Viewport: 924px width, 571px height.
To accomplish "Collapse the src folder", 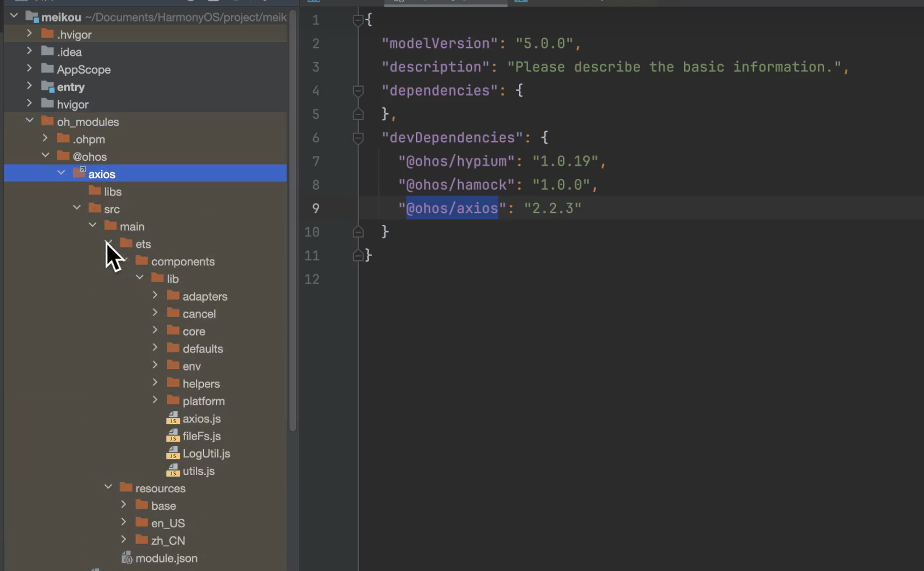I will pos(77,208).
